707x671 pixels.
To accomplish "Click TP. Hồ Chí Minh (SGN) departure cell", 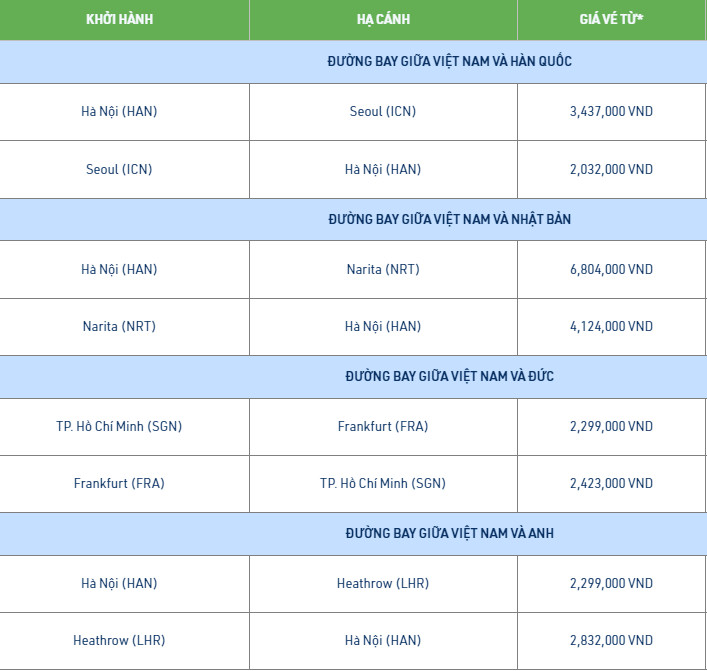I will tap(119, 427).
